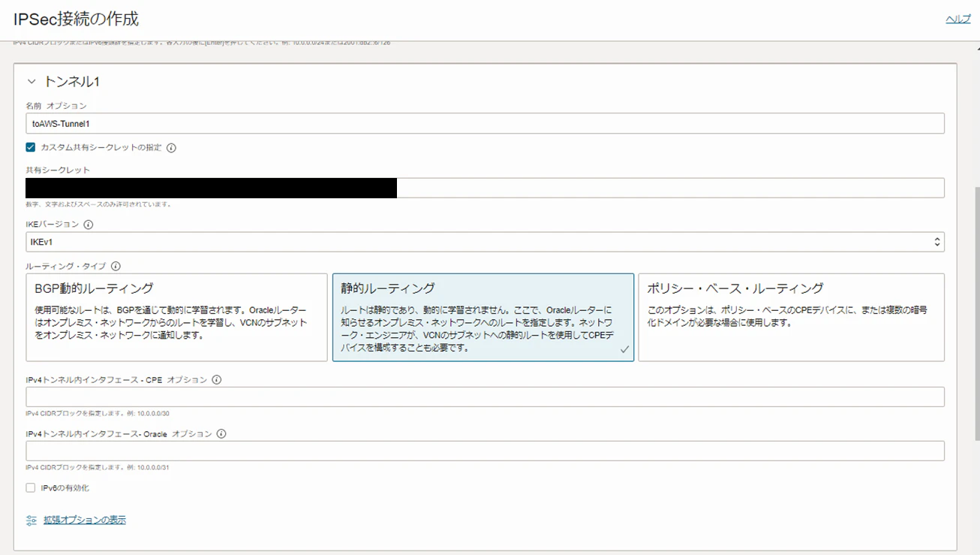The width and height of the screenshot is (980, 555).
Task: Click info icon for IPv4トンネル内インタフェース- Oracle
Action: click(221, 434)
